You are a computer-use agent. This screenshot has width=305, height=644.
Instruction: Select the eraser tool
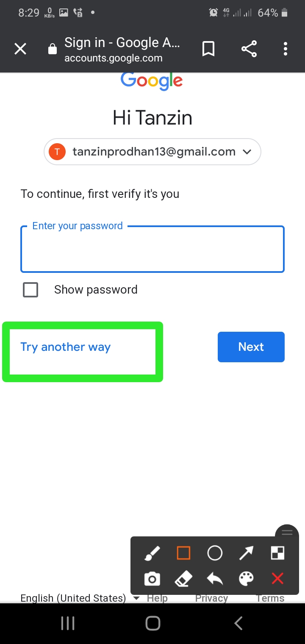point(183,579)
